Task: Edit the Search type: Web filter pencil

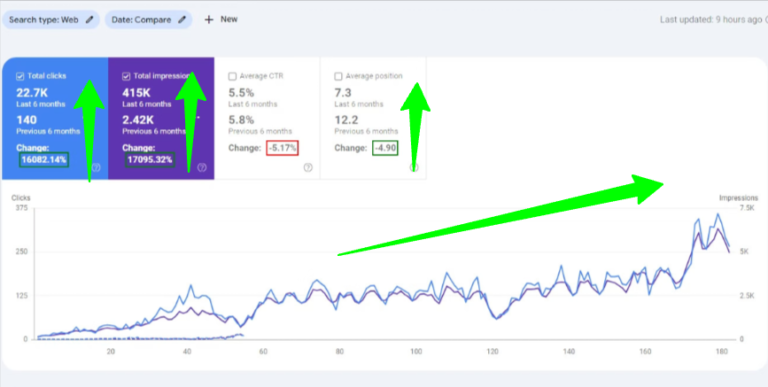Action: click(89, 20)
